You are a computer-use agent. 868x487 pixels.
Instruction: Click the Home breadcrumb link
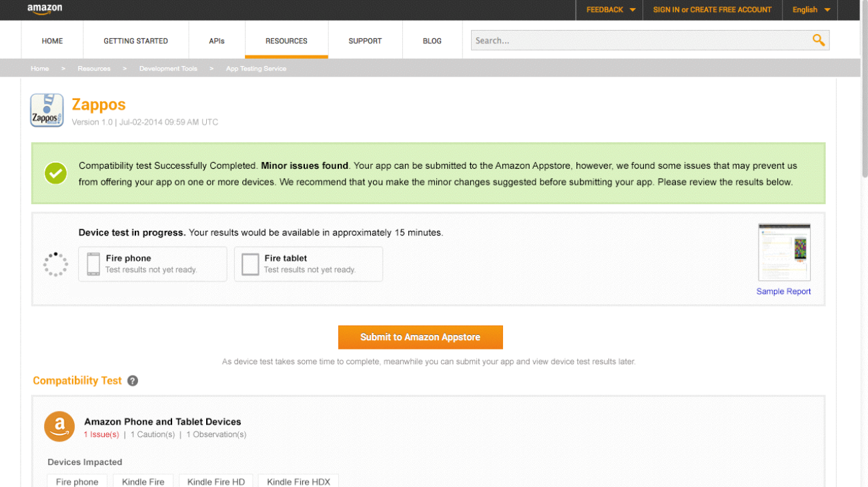[x=40, y=69]
